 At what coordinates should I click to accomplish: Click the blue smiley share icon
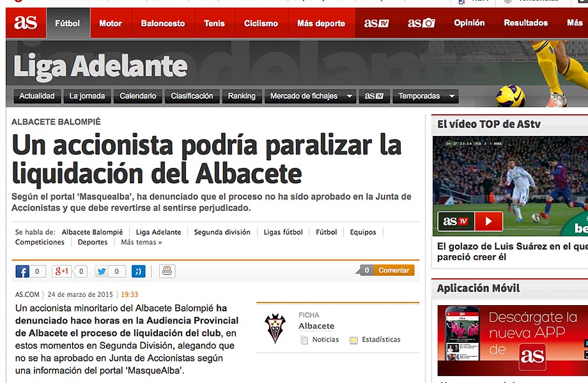point(139,271)
